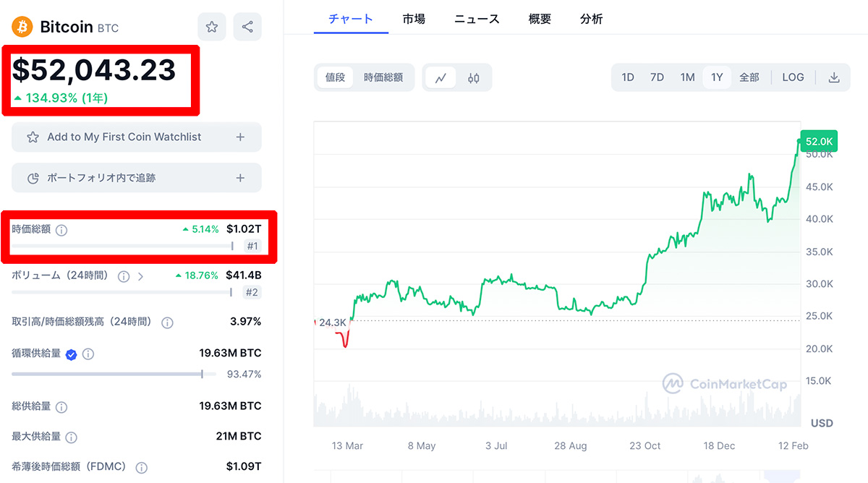The width and height of the screenshot is (868, 483).
Task: Open the 概要 tab
Action: click(540, 19)
